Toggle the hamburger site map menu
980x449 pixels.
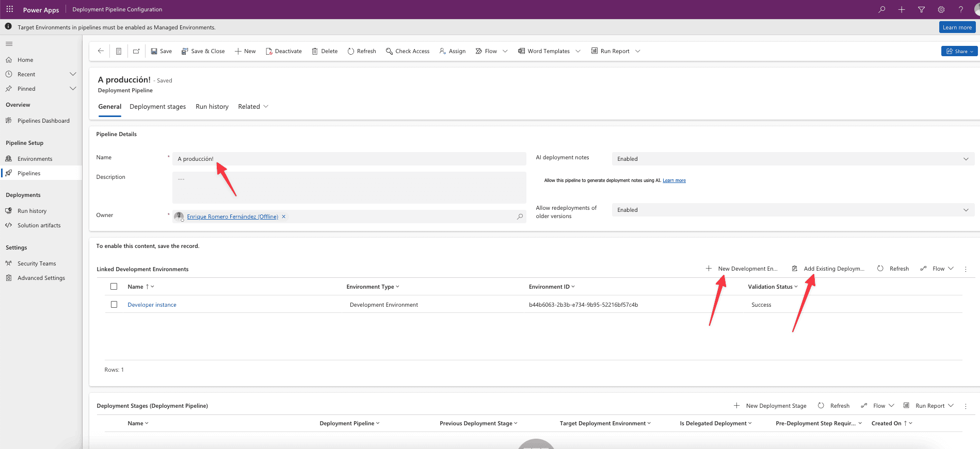pos(9,44)
